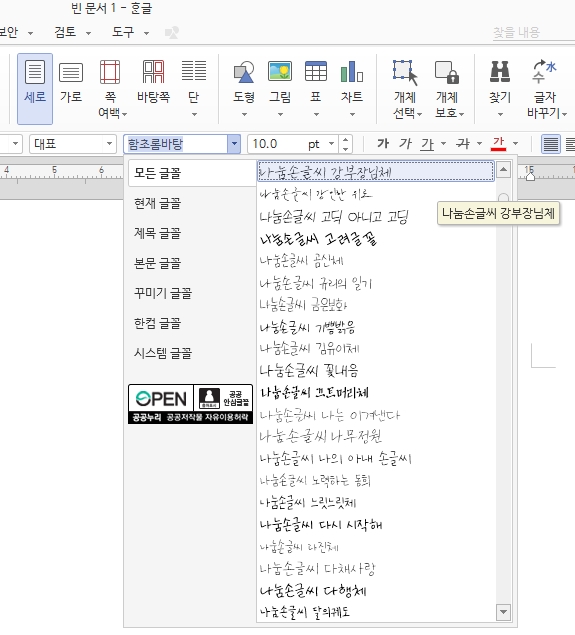Click the 찾을 내용 search field

tap(533, 32)
